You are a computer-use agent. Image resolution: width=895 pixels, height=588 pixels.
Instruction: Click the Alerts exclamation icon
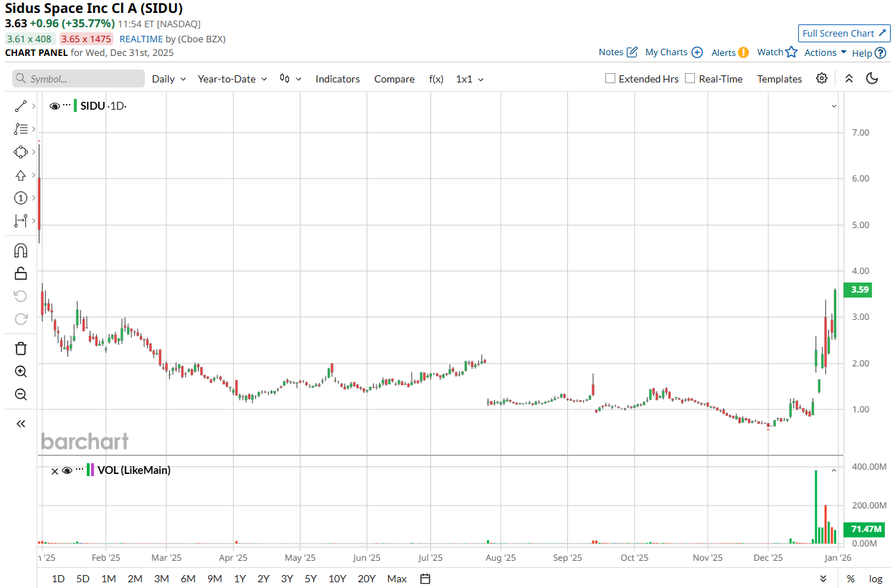744,52
